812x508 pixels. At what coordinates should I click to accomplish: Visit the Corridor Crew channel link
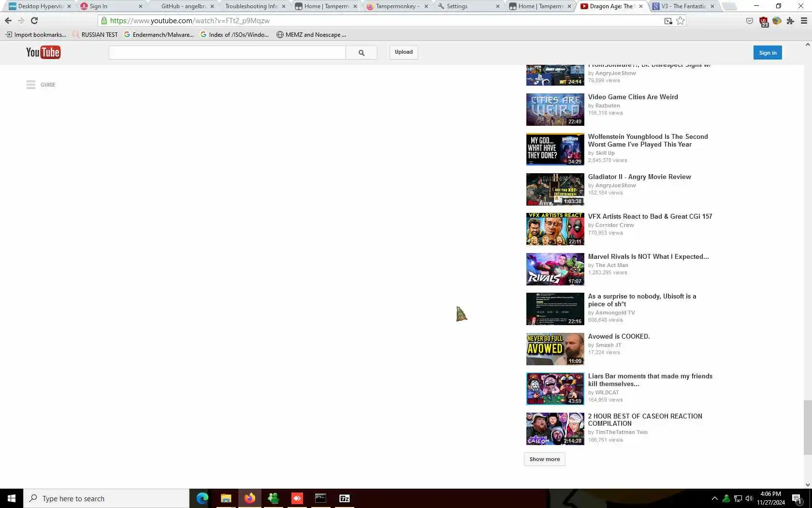(x=614, y=225)
